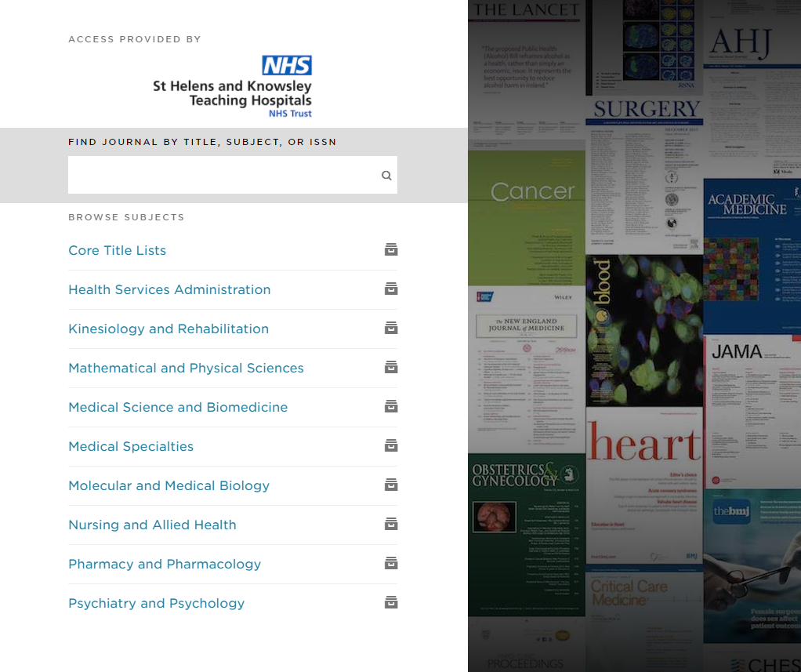Click the Obstetrics & Gynecology journal cover
Image resolution: width=801 pixels, height=672 pixels.
pos(527,535)
